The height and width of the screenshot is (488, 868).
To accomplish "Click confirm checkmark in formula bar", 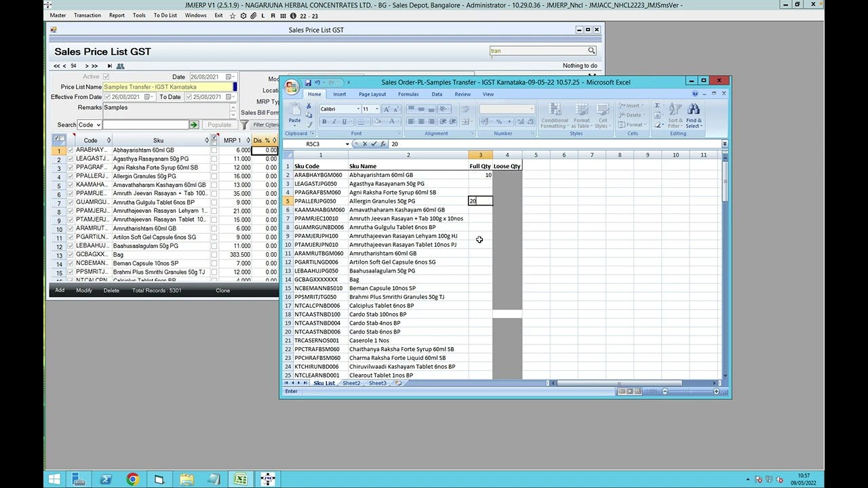I will [373, 144].
